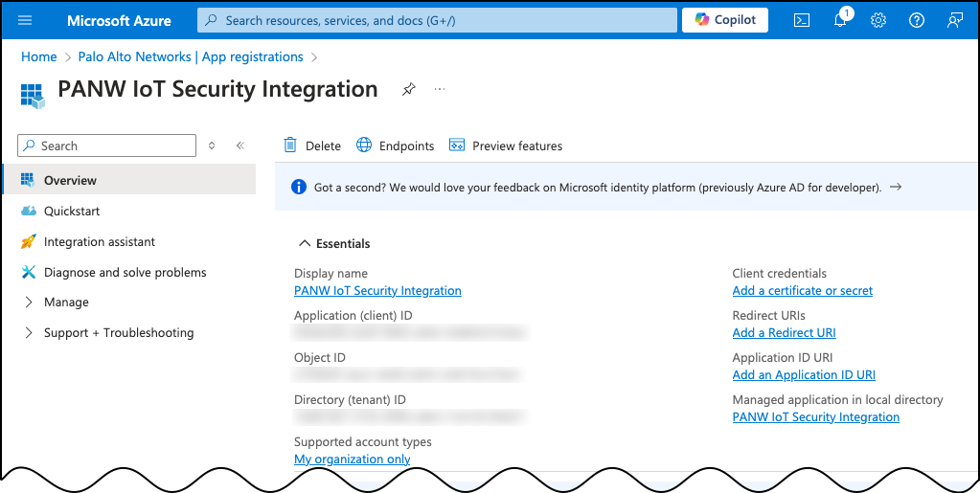Open Integration assistant in the sidebar

(99, 242)
